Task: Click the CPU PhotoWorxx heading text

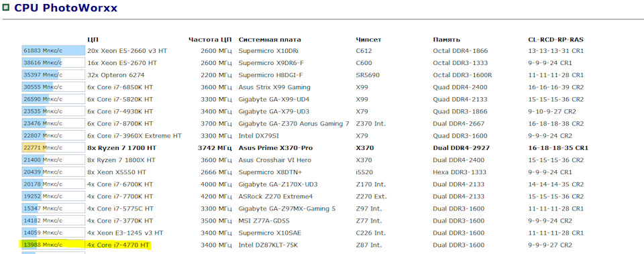Action: (66, 7)
